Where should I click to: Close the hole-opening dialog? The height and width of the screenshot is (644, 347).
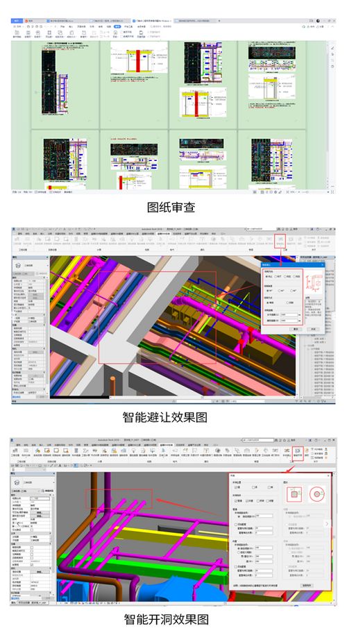tap(328, 475)
